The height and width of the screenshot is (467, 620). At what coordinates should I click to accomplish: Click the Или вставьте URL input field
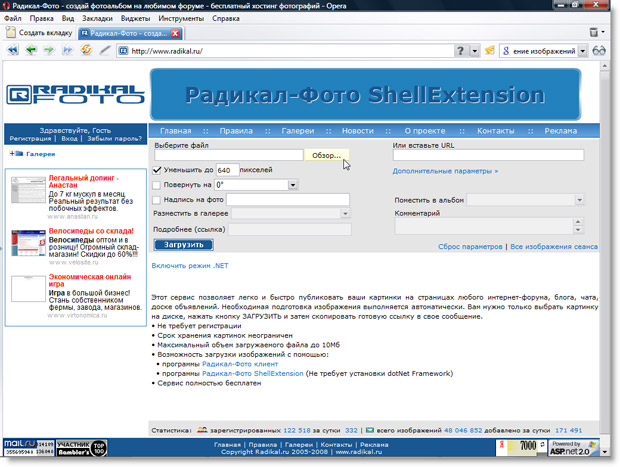click(488, 155)
